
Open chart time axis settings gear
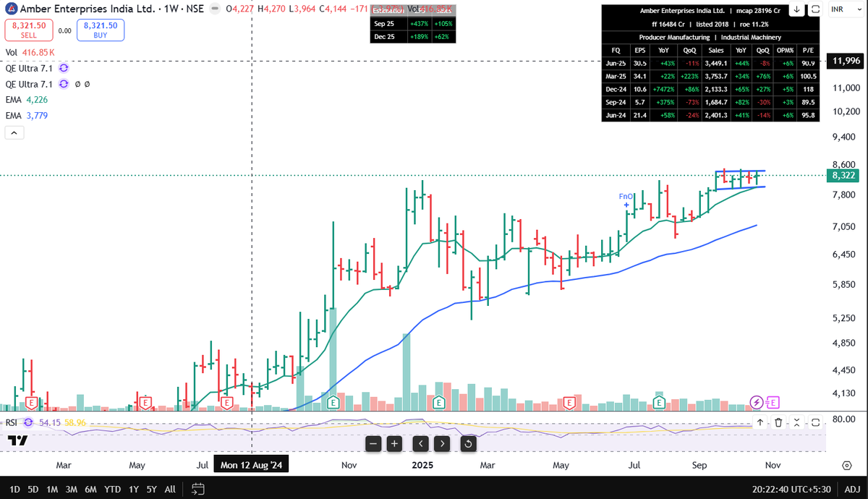[846, 464]
